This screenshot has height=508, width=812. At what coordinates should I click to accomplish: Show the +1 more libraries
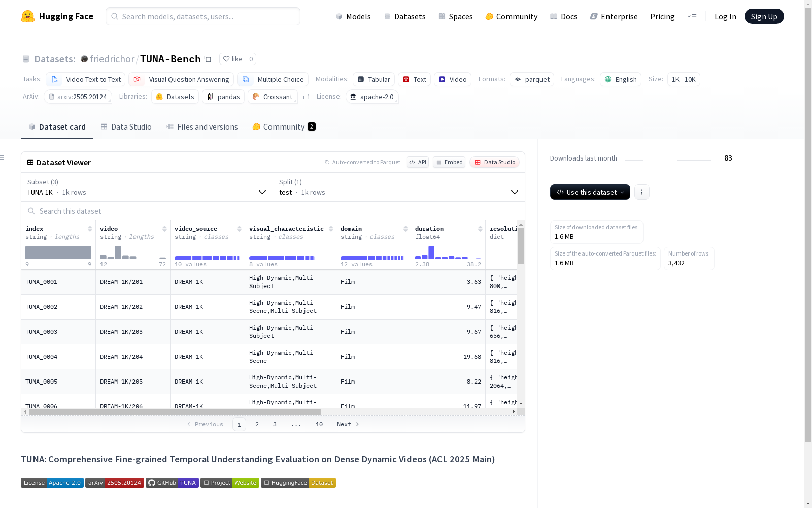(x=306, y=97)
